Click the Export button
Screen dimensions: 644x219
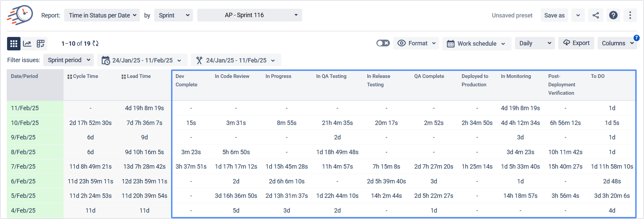tap(576, 43)
